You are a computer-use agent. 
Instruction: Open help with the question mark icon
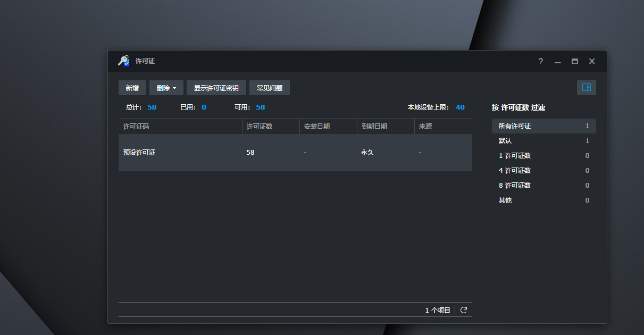pyautogui.click(x=541, y=61)
